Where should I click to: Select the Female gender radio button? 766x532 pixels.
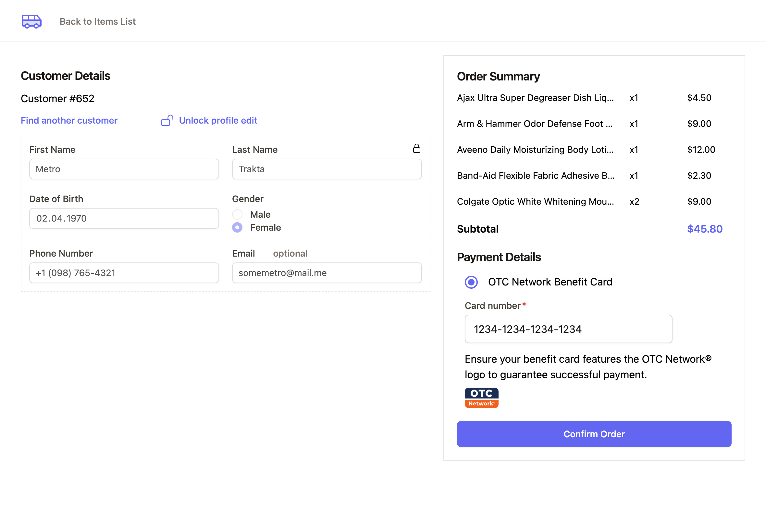[x=237, y=228]
